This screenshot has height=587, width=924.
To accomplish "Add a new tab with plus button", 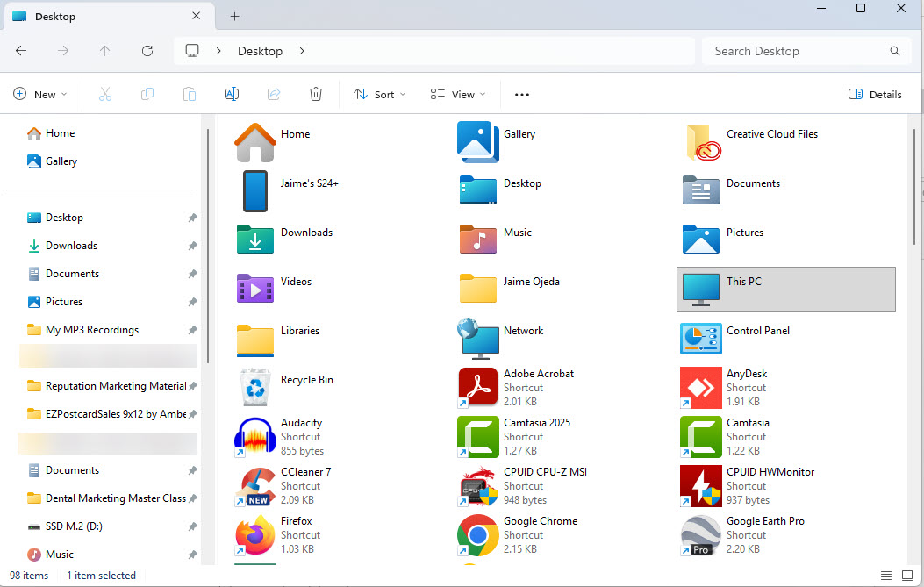I will [x=234, y=17].
